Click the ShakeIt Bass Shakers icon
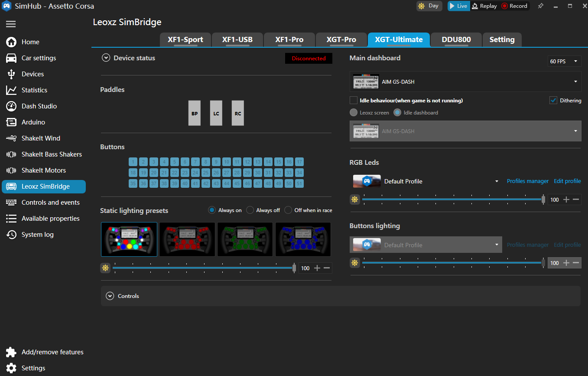The width and height of the screenshot is (588, 376). point(11,154)
